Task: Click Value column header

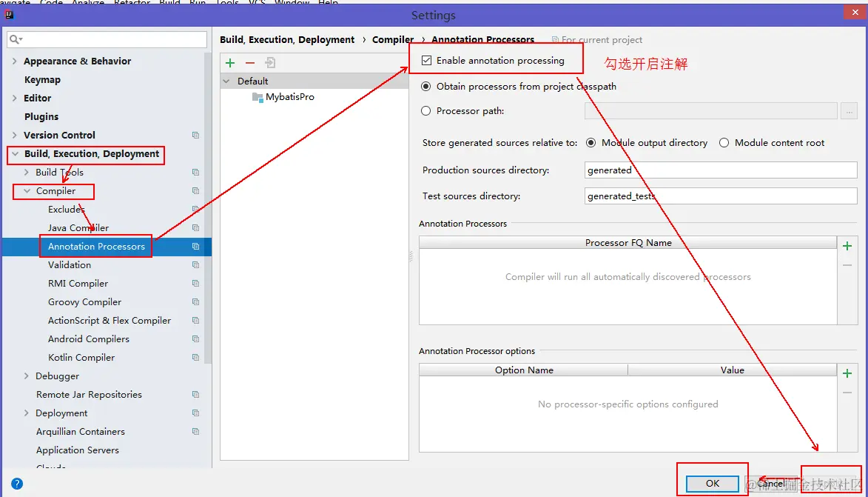Action: [733, 370]
